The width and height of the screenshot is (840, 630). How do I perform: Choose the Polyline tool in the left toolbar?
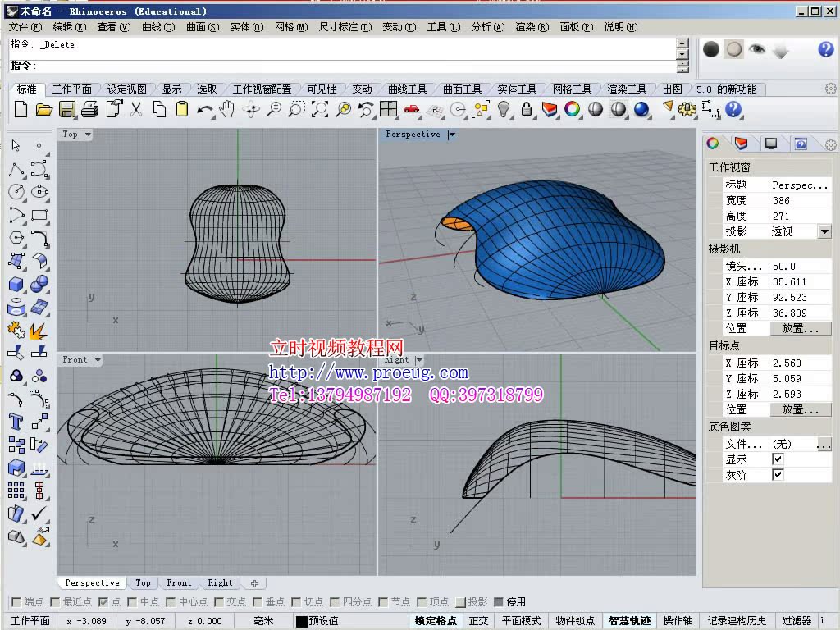[x=16, y=169]
